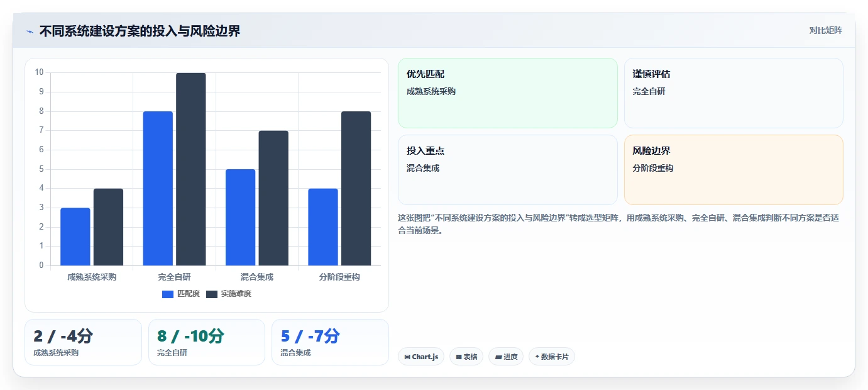Click 分阶段重构 text in the 风险边界 card
868x390 pixels.
click(x=653, y=168)
